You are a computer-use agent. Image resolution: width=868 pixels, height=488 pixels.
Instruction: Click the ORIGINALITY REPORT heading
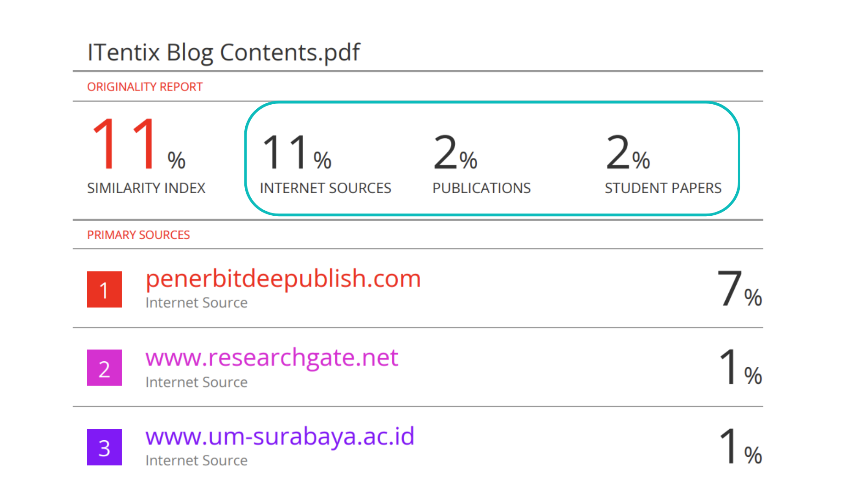click(x=145, y=87)
